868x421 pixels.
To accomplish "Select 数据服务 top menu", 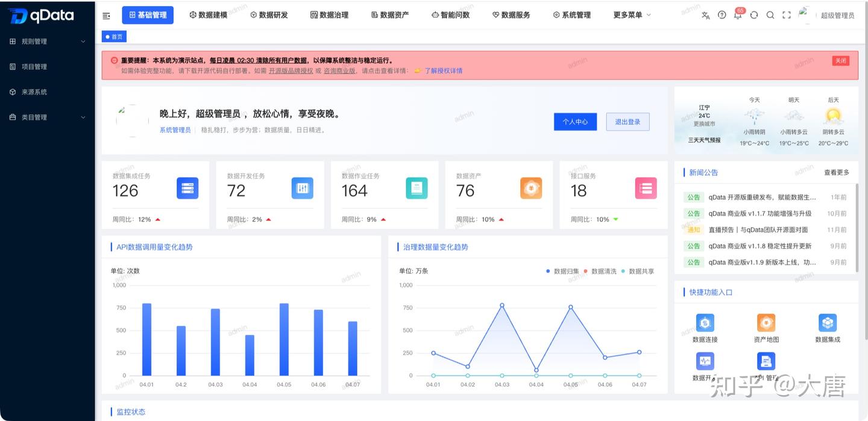I will tap(511, 15).
